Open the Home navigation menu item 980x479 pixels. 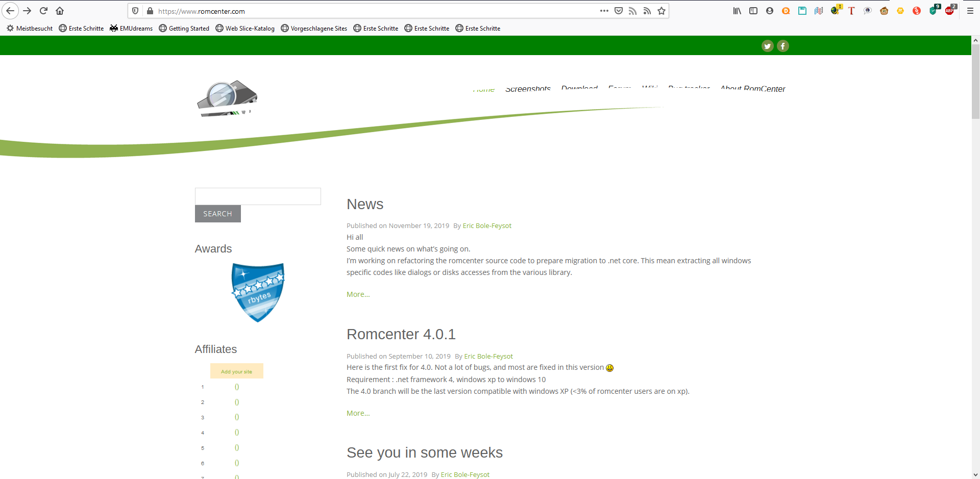(x=483, y=89)
